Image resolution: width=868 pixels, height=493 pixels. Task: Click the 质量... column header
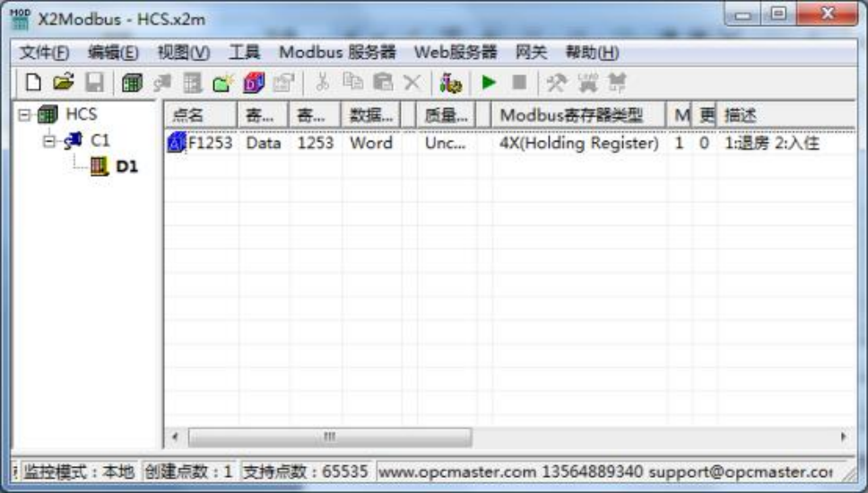445,115
